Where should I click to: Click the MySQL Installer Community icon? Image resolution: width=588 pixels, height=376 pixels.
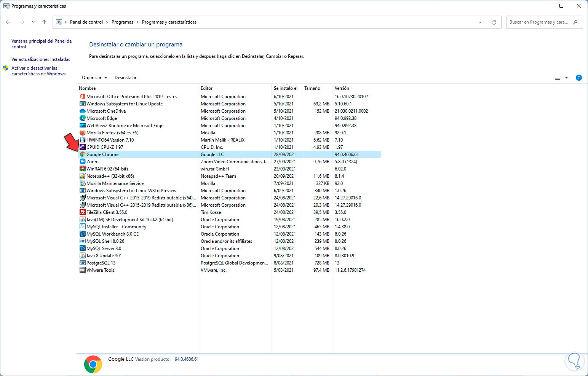click(82, 227)
